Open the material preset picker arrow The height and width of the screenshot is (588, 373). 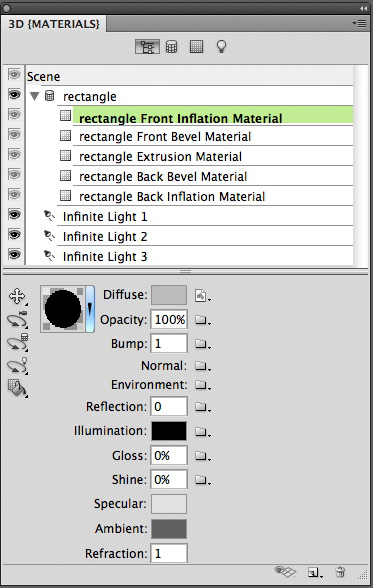(x=90, y=309)
